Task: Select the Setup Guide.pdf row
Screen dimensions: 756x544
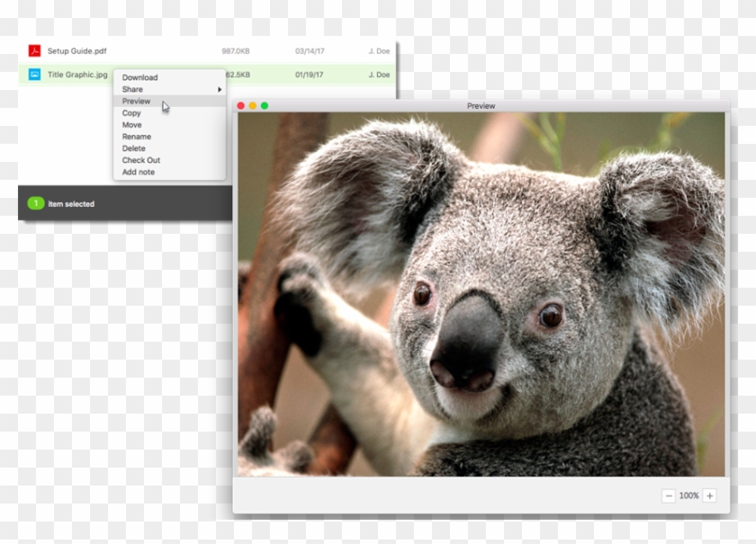Action: [135, 51]
